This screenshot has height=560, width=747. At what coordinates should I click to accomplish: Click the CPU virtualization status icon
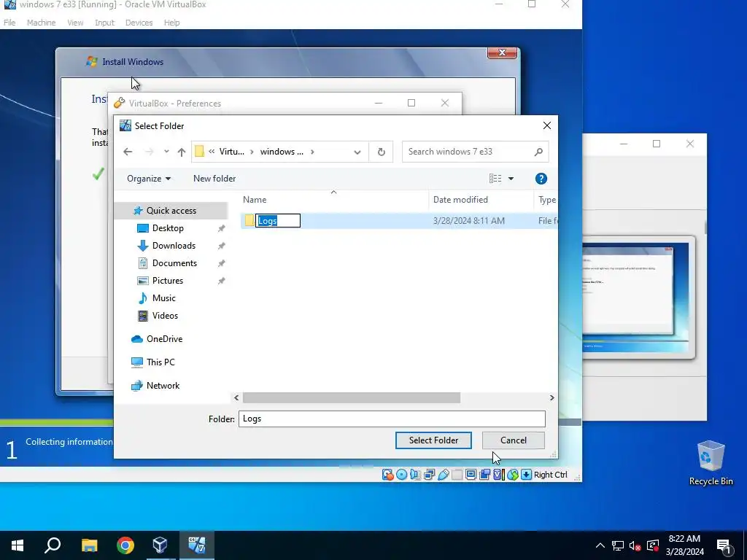click(499, 474)
